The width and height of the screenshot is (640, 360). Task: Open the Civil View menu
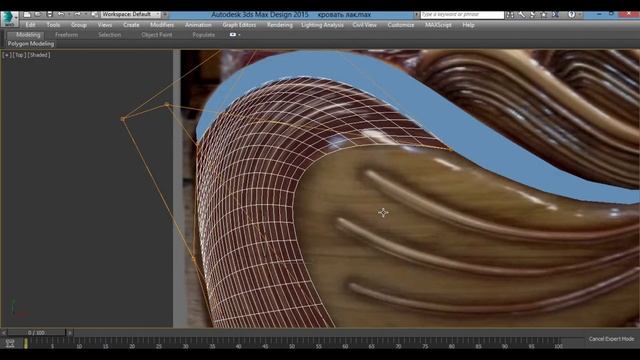coord(364,25)
